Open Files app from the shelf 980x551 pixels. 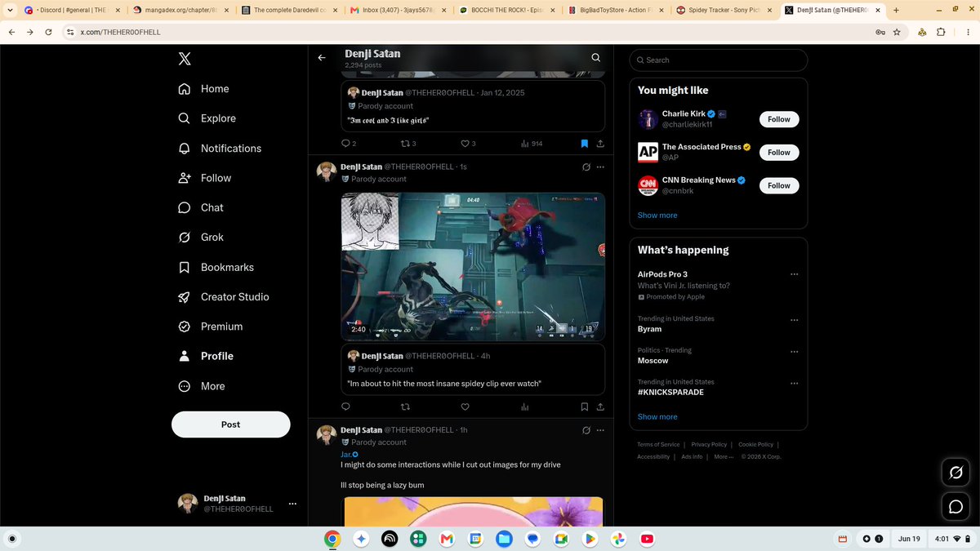pyautogui.click(x=503, y=539)
